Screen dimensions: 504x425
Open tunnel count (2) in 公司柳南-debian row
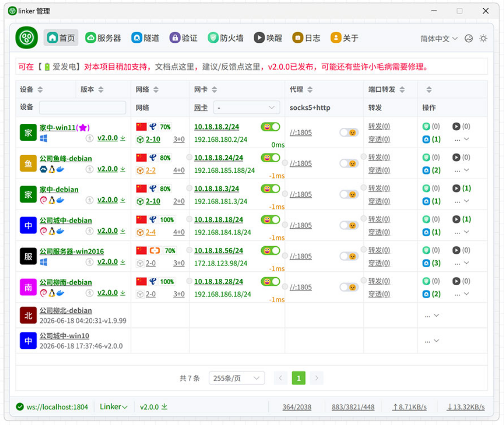[431, 294]
